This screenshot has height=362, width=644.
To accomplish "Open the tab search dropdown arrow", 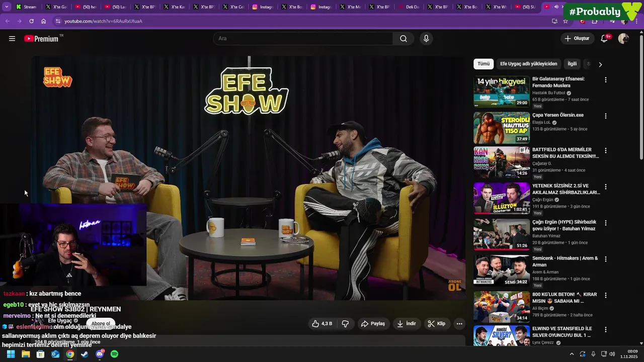I will pos(7,7).
